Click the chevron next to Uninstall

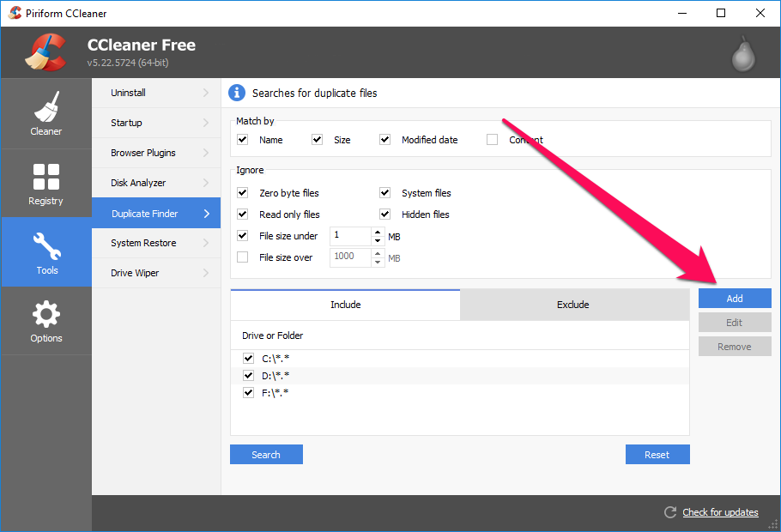pyautogui.click(x=206, y=93)
